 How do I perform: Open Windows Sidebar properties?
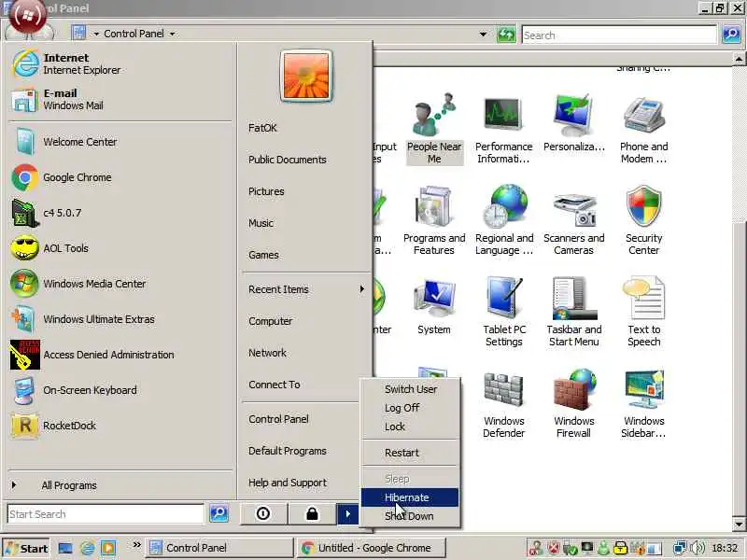tap(643, 403)
